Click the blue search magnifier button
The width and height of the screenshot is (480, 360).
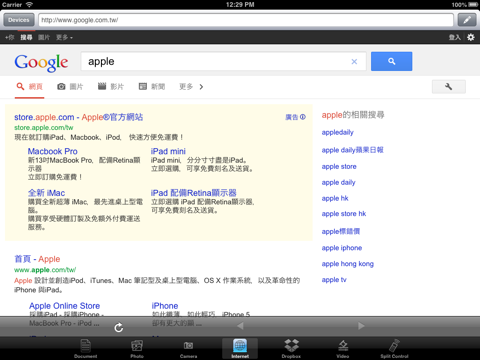(x=391, y=61)
